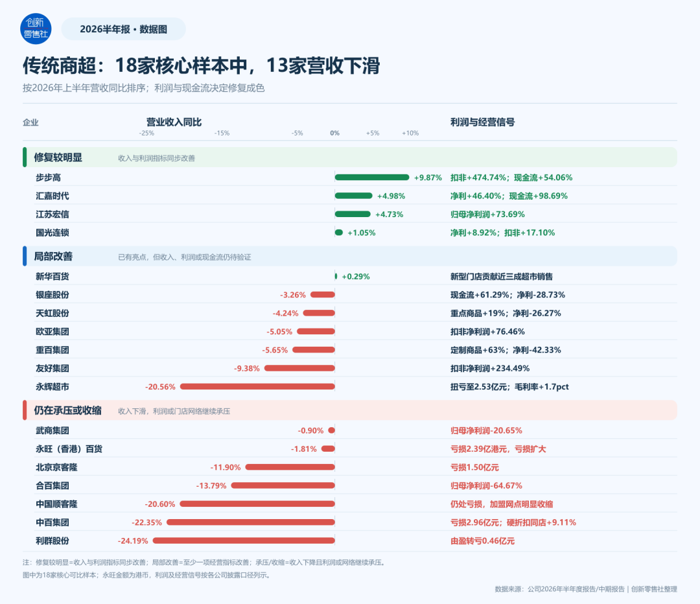
Task: Click the 仍在承压或收缩 section heading
Action: coord(68,410)
